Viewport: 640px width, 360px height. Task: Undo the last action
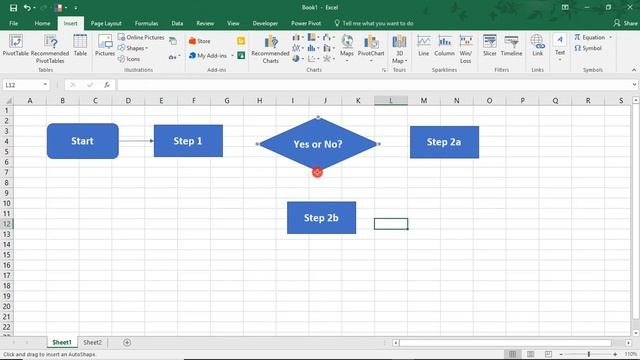[x=27, y=8]
